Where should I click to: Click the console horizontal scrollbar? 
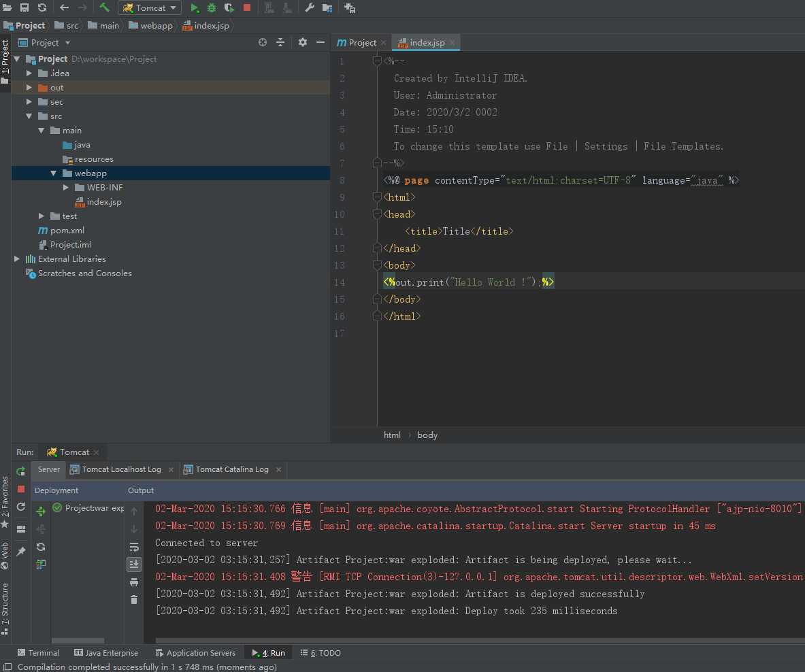click(480, 641)
